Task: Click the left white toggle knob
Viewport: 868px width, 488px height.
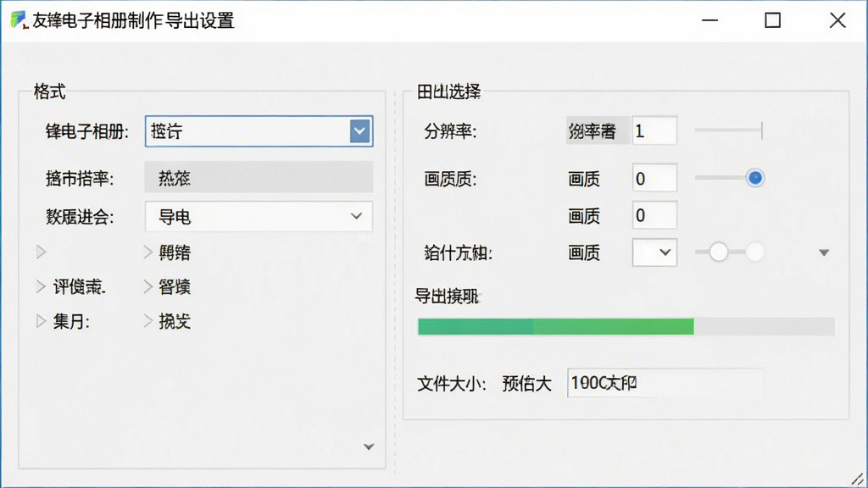Action: click(719, 252)
